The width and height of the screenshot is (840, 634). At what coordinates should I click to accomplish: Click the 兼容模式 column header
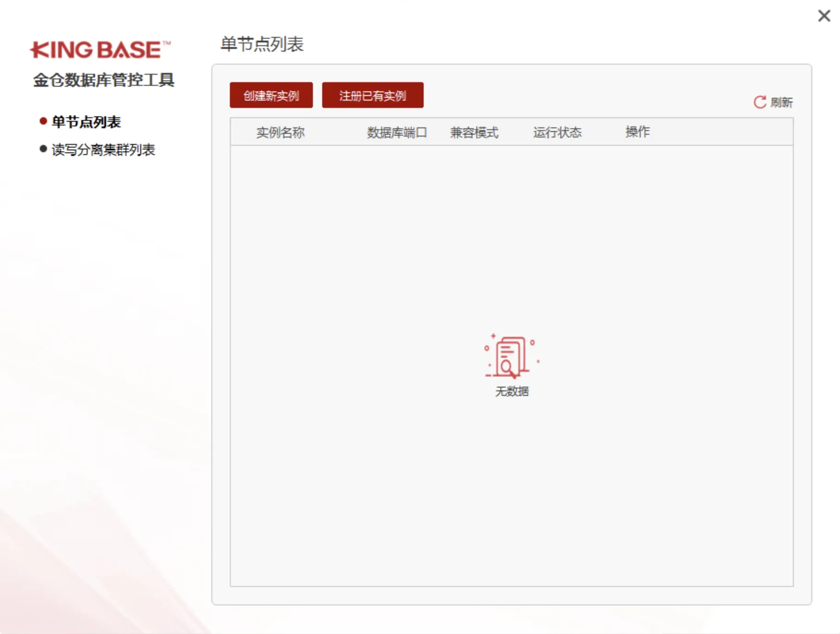tap(474, 132)
